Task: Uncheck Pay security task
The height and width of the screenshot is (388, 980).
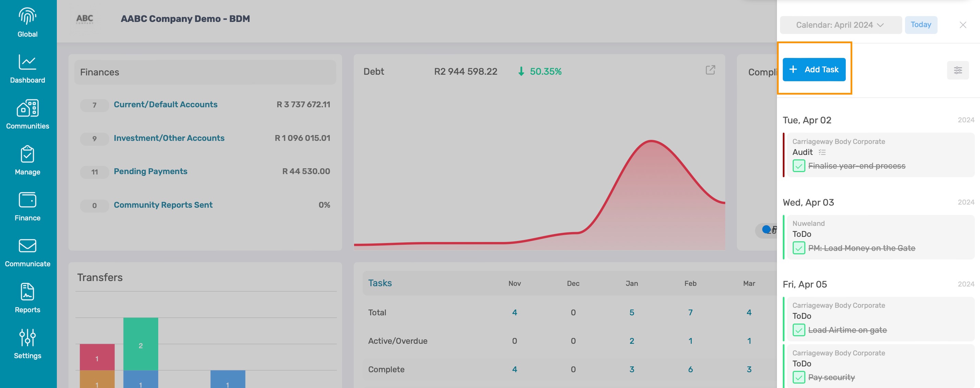Action: 799,377
